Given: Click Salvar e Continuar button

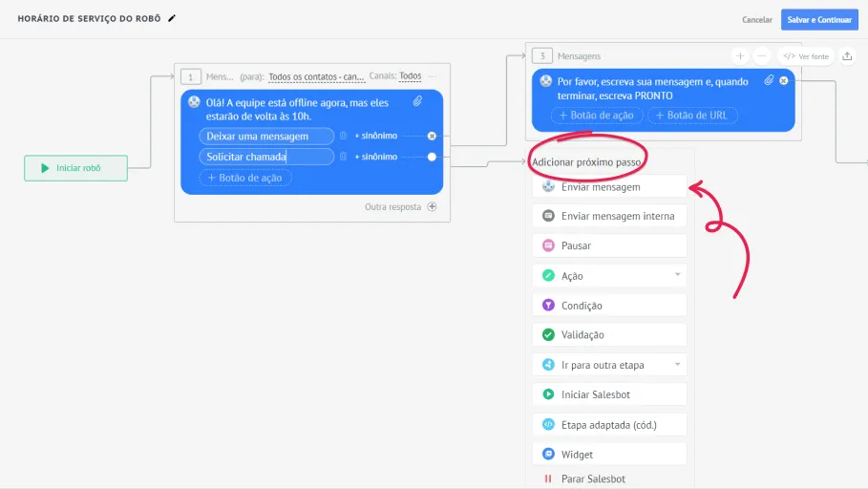Looking at the screenshot, I should 819,19.
